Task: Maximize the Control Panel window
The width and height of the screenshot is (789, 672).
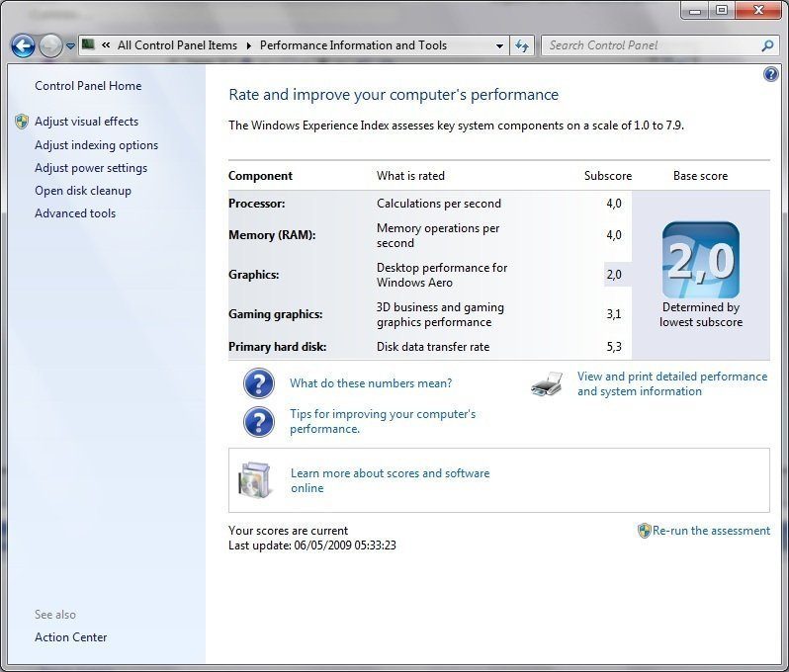Action: click(722, 11)
